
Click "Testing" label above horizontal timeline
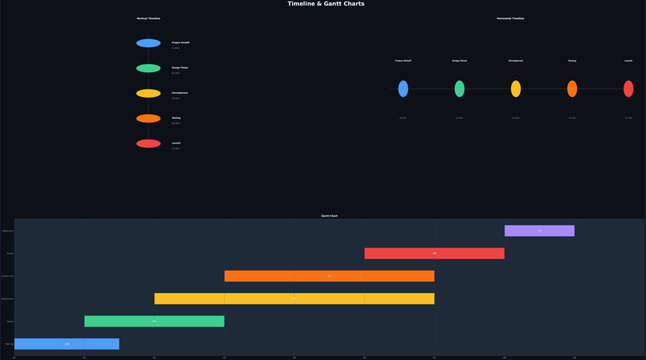coord(572,61)
